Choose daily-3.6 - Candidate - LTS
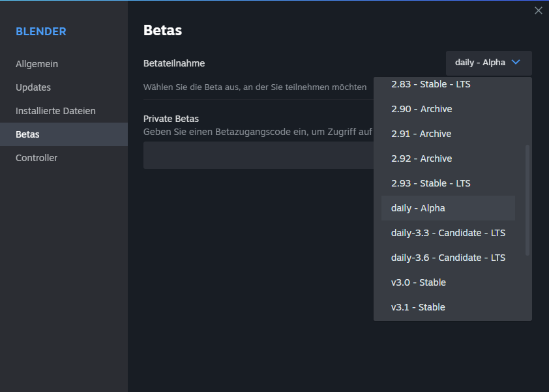This screenshot has width=549, height=392. [x=448, y=258]
